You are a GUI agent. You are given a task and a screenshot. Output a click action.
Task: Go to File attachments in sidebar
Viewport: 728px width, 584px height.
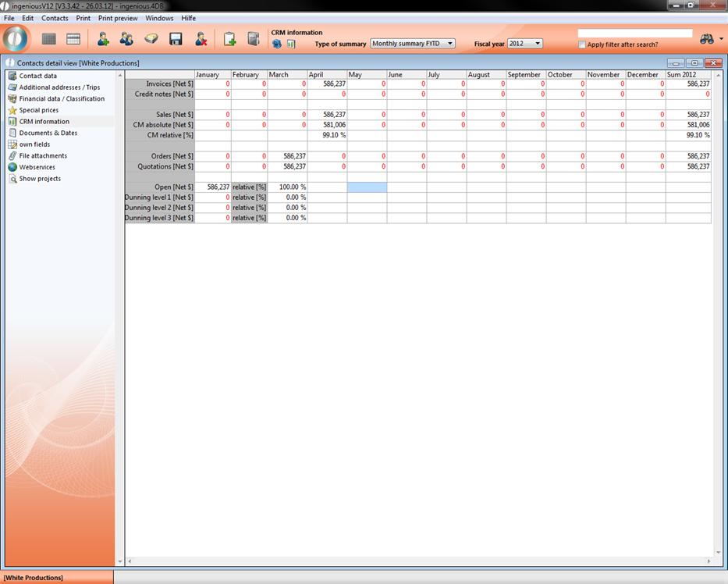click(43, 156)
